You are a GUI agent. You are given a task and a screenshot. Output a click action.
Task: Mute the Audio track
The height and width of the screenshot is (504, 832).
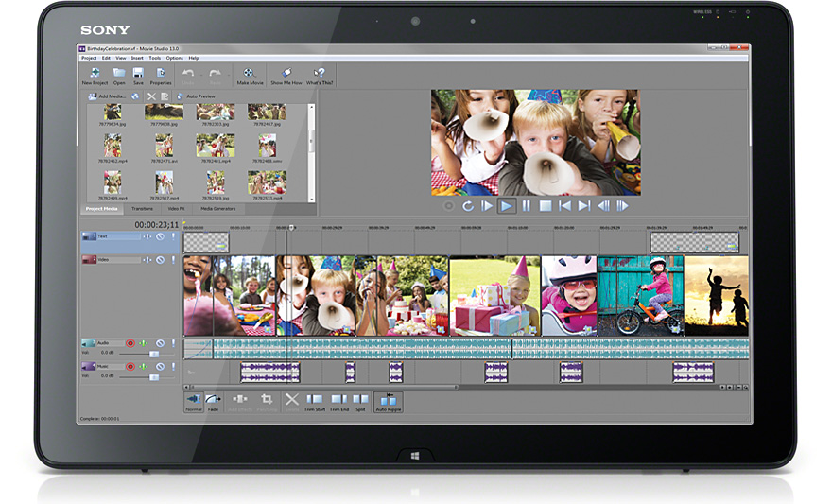click(160, 343)
